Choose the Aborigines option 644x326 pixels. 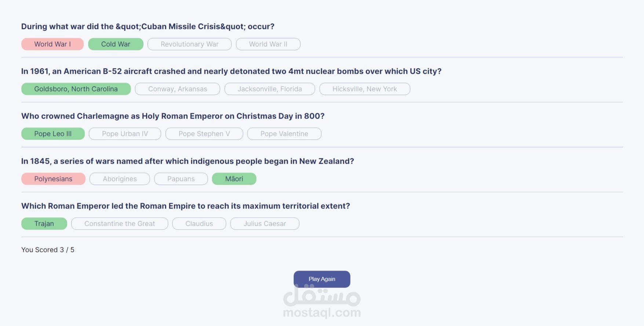120,179
